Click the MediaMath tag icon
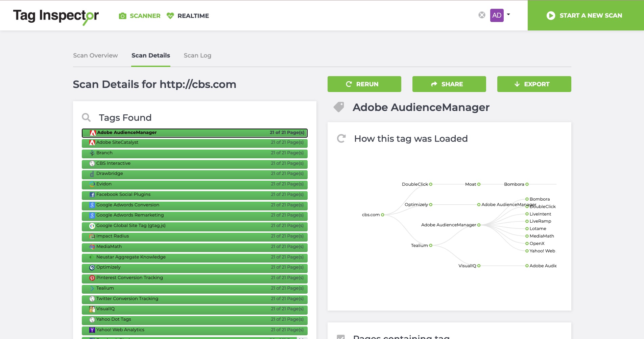This screenshot has width=644, height=339. 92,247
